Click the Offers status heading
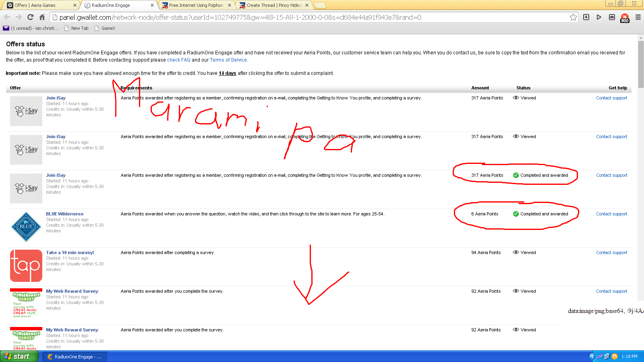 pos(25,44)
